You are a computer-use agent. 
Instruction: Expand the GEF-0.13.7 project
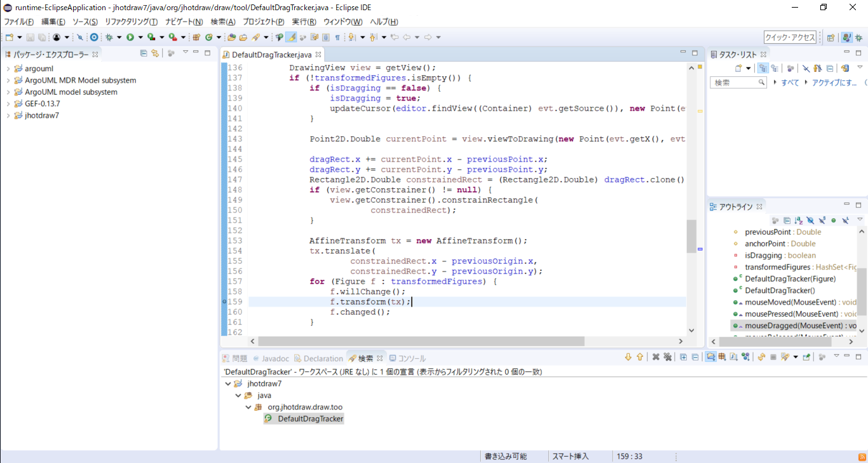coord(8,104)
